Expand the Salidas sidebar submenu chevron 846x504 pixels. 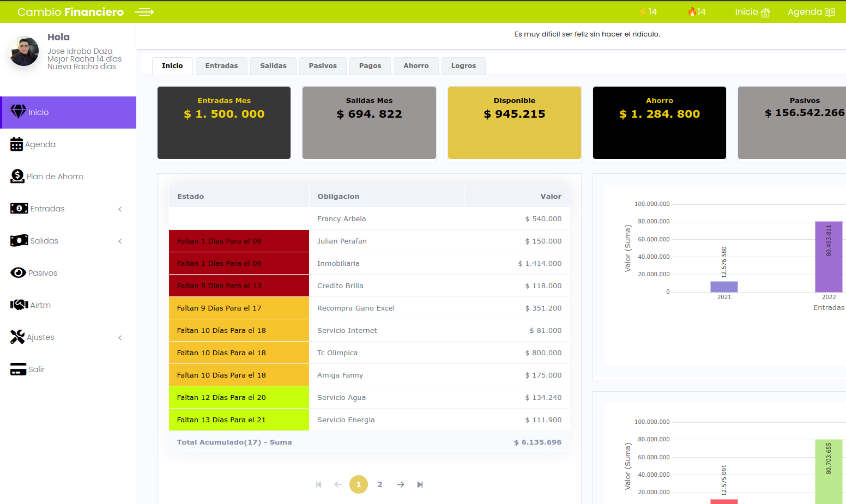120,241
